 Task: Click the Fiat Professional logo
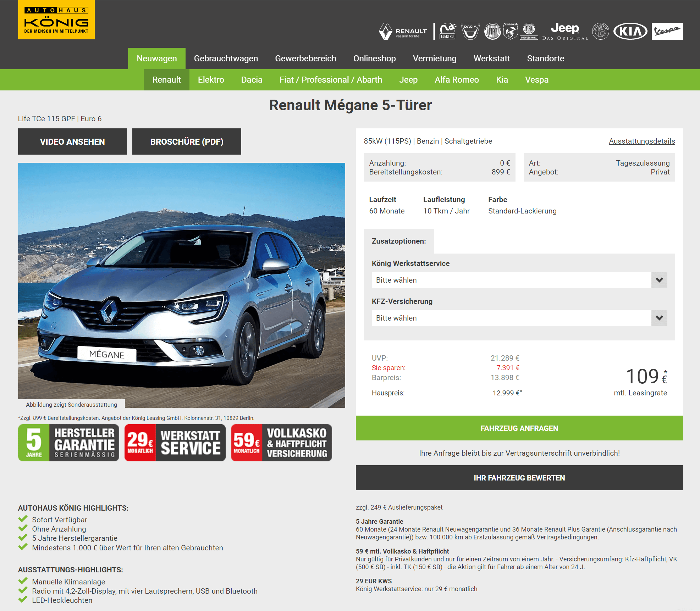tap(529, 31)
